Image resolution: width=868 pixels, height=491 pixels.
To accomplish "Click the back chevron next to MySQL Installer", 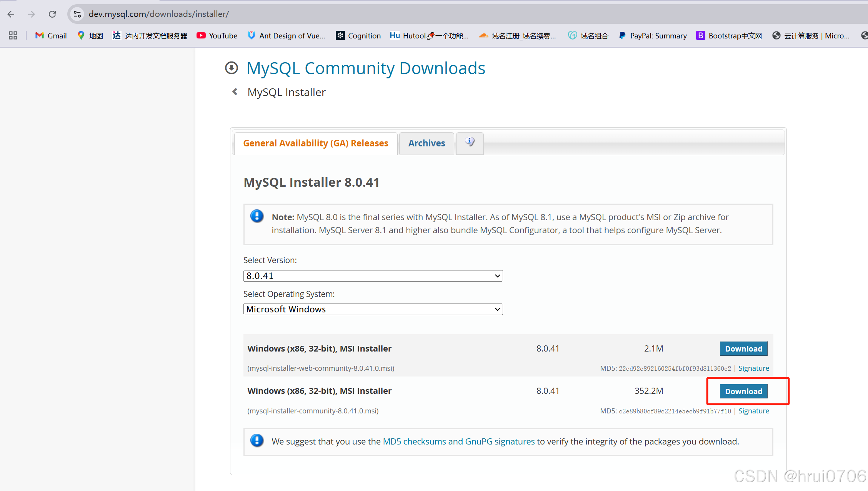I will point(235,92).
